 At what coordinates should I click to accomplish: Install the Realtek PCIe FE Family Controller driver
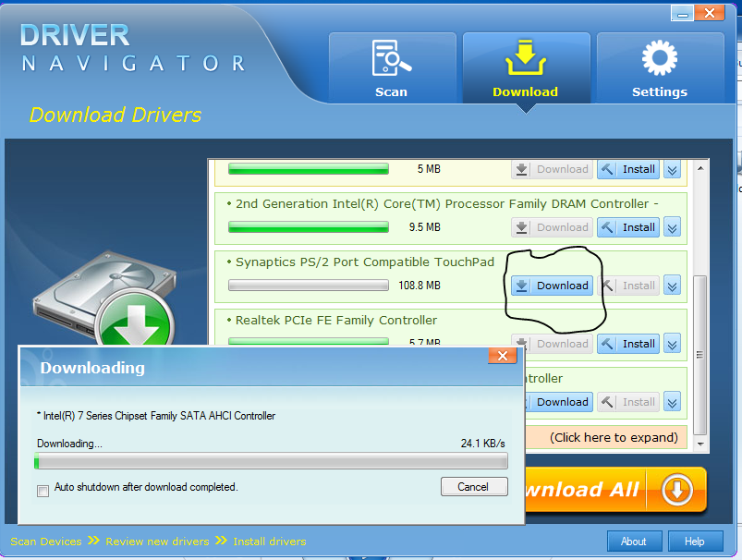(628, 344)
